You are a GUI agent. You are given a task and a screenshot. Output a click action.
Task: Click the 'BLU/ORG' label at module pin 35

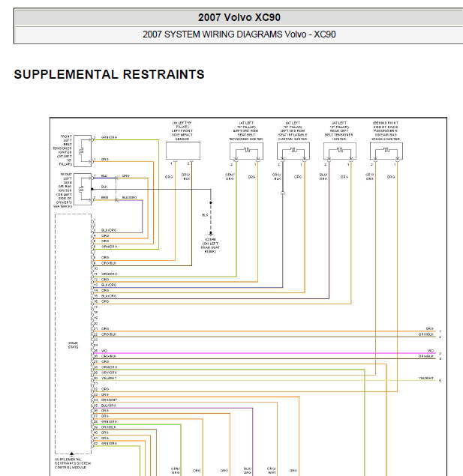coord(109,406)
